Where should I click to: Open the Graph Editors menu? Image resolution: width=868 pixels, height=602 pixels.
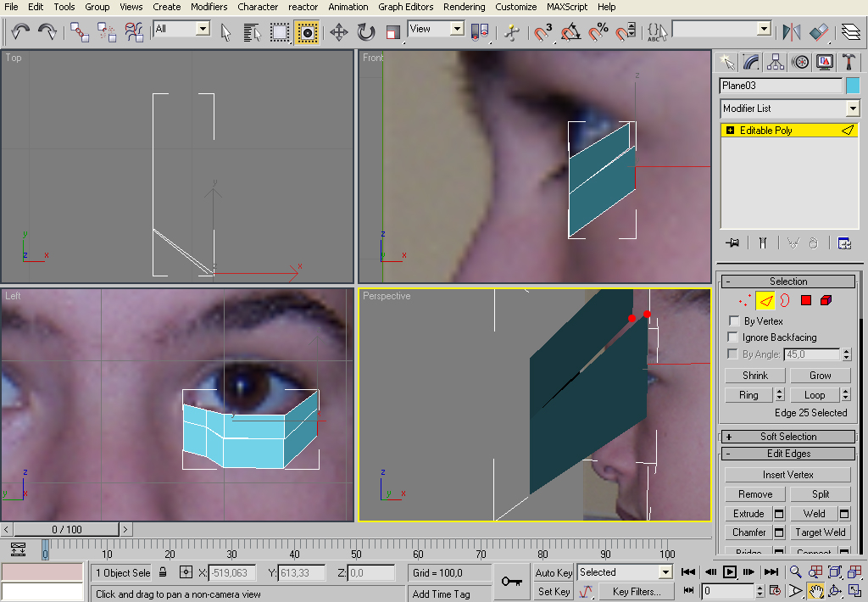(x=406, y=7)
